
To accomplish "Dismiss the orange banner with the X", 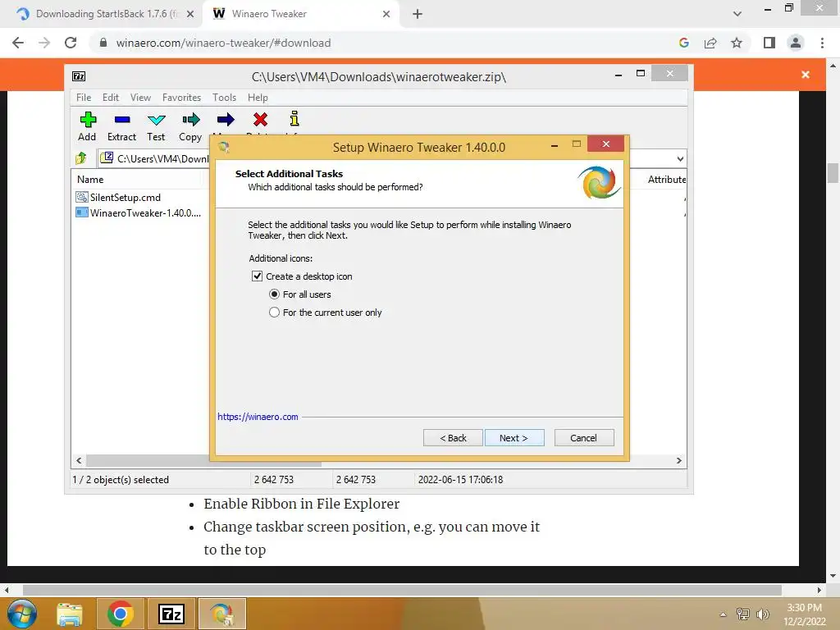I will point(806,75).
